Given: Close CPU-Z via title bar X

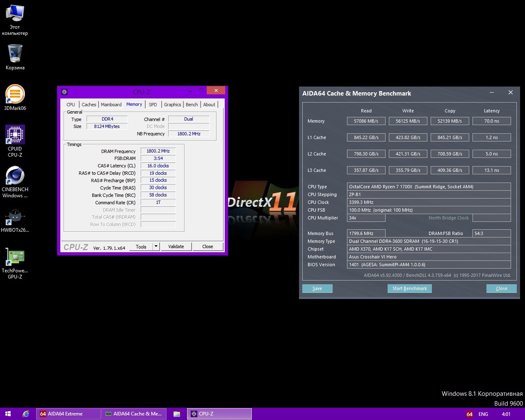Looking at the screenshot, I should coord(215,90).
